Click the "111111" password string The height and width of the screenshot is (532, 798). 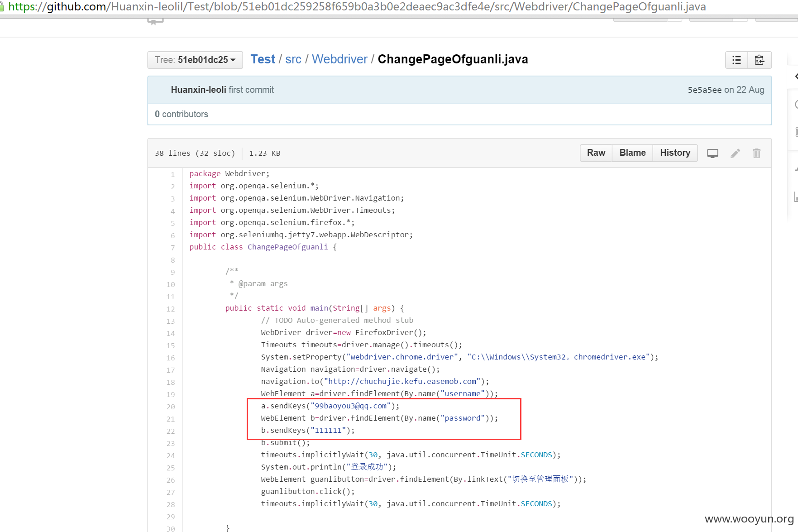[328, 430]
